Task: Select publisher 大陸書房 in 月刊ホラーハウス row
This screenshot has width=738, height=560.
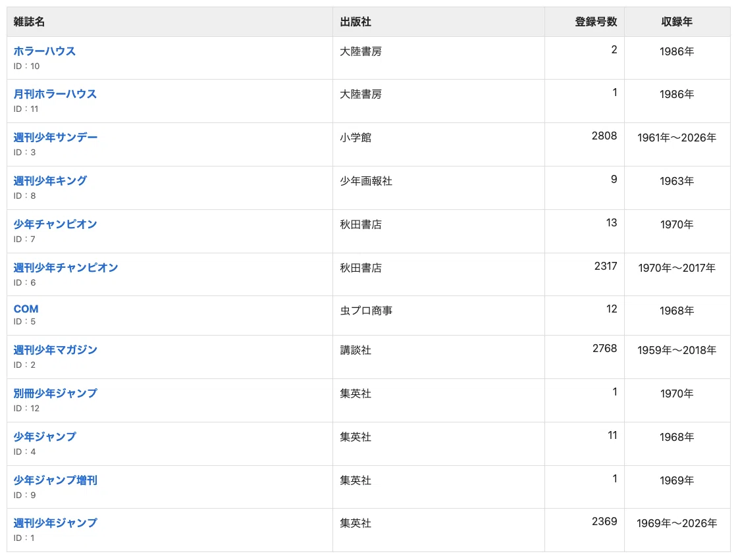Action: pyautogui.click(x=361, y=94)
